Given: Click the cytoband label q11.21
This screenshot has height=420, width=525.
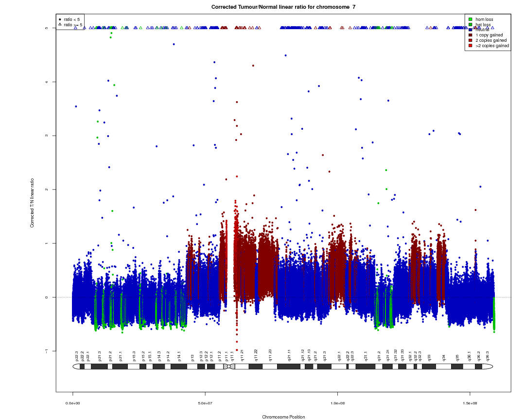Looking at the screenshot, I should pyautogui.click(x=242, y=355).
